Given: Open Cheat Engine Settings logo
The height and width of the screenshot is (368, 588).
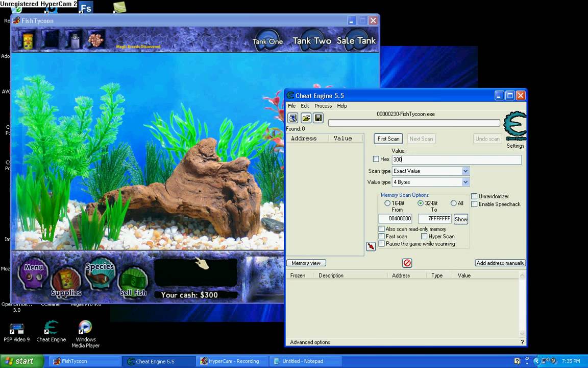Looking at the screenshot, I should click(x=515, y=126).
